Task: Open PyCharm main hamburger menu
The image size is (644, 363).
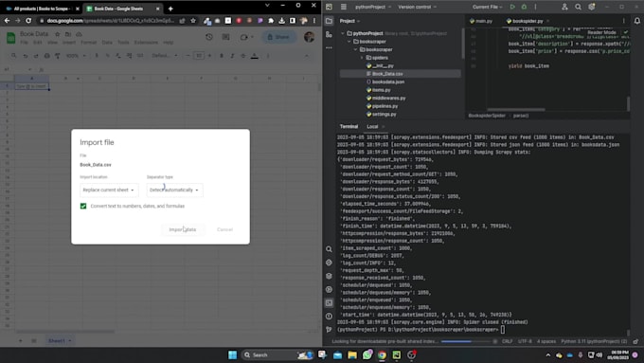Action: coord(344,7)
